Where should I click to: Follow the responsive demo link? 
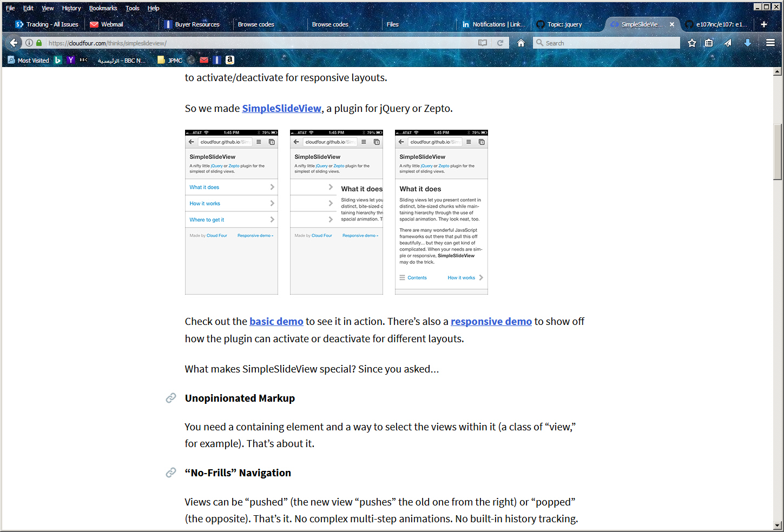(x=491, y=321)
